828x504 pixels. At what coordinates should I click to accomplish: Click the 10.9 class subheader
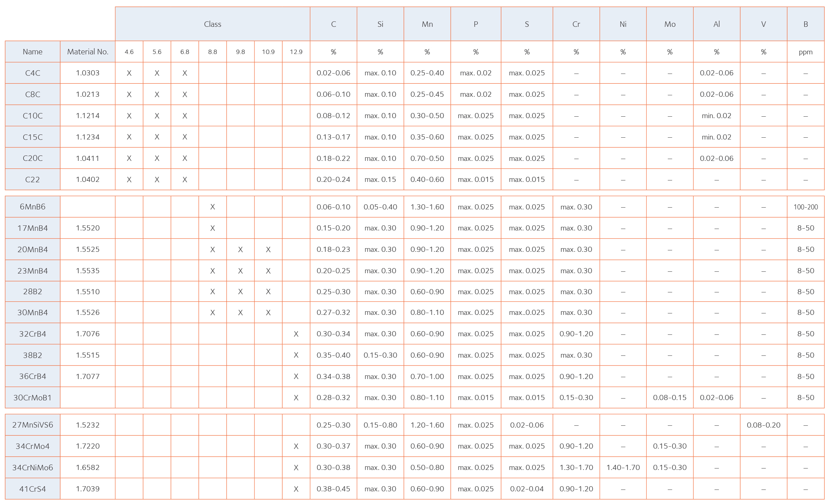[x=268, y=52]
